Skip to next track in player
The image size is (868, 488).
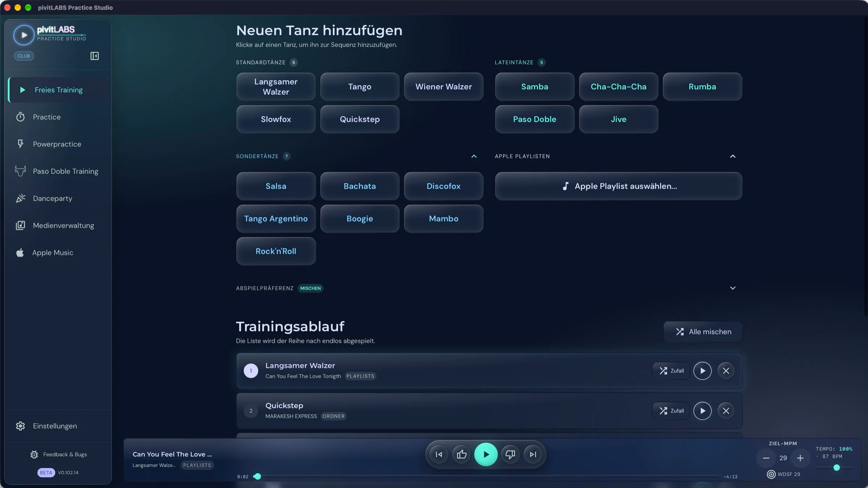click(533, 454)
